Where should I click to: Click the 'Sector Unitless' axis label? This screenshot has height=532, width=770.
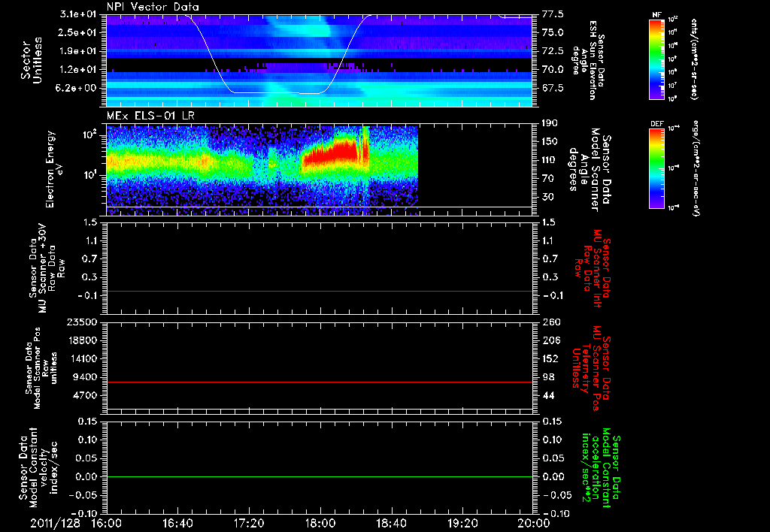click(x=32, y=60)
